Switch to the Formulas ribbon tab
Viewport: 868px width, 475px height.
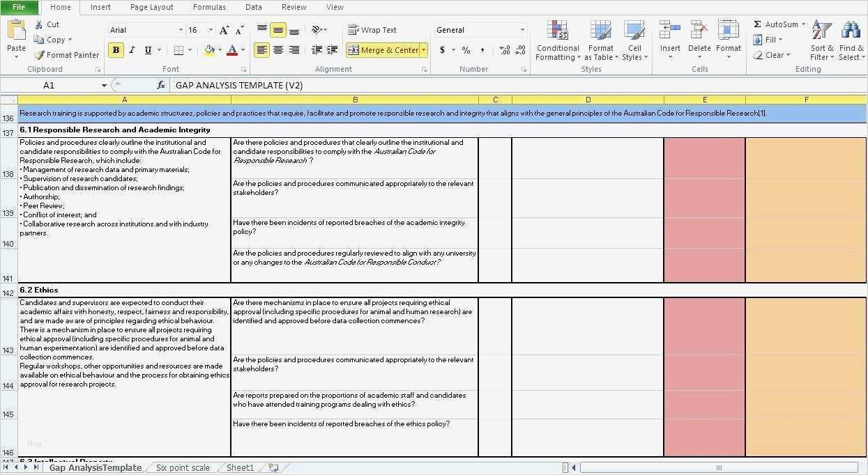pos(209,7)
